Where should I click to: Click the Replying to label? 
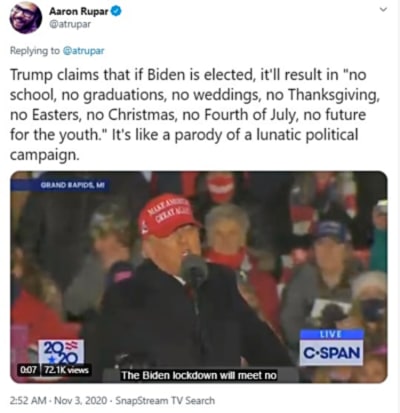[35, 51]
